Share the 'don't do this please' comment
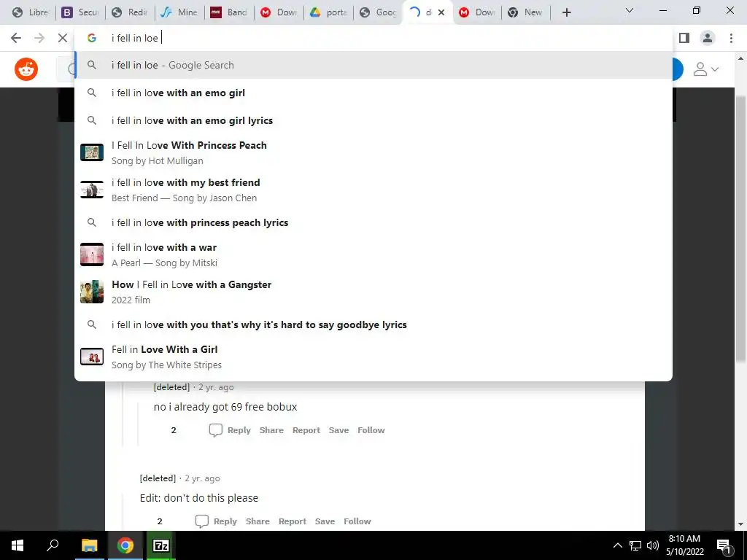This screenshot has height=560, width=747. click(x=258, y=521)
